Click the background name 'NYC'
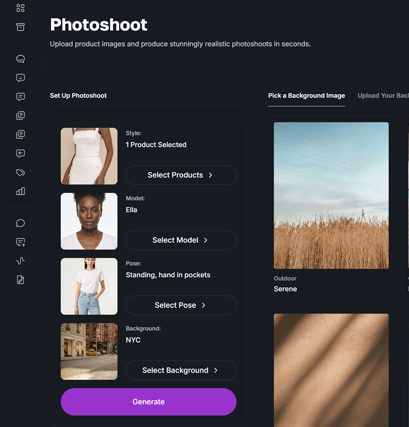The width and height of the screenshot is (409, 427). [x=133, y=340]
